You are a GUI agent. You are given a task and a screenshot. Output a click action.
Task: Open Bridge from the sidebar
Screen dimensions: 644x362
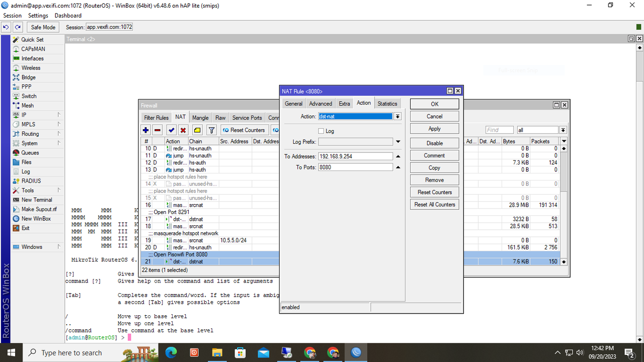28,77
